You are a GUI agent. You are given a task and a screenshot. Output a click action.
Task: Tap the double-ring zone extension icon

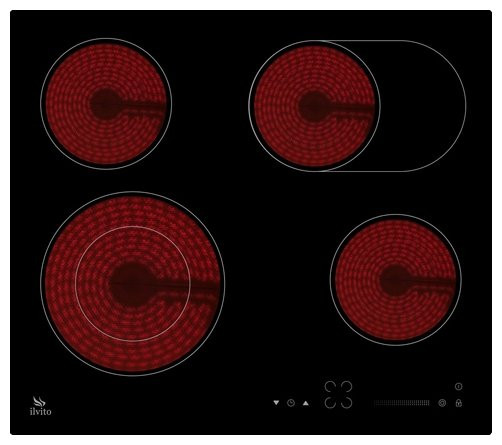[442, 403]
